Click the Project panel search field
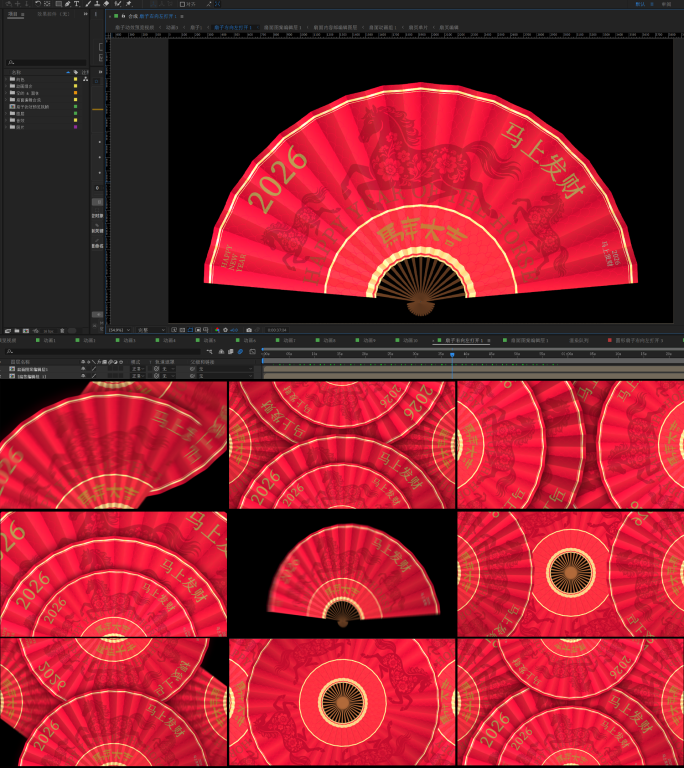The height and width of the screenshot is (768, 684). 45,62
